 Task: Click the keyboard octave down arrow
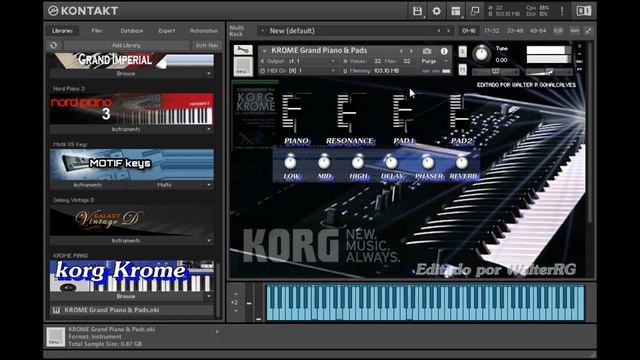click(x=236, y=311)
